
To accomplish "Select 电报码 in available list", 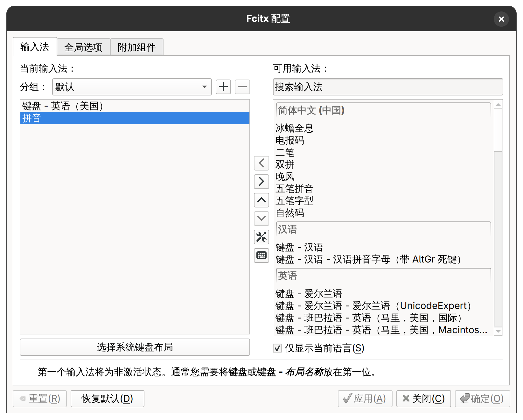I will click(383, 140).
